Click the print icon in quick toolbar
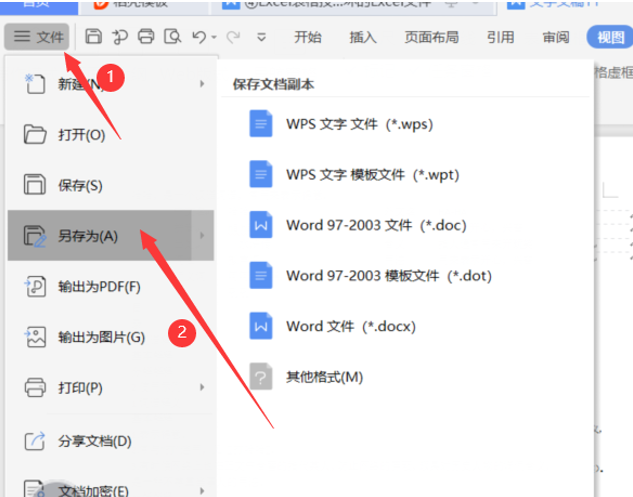The height and width of the screenshot is (497, 633). coord(146,37)
